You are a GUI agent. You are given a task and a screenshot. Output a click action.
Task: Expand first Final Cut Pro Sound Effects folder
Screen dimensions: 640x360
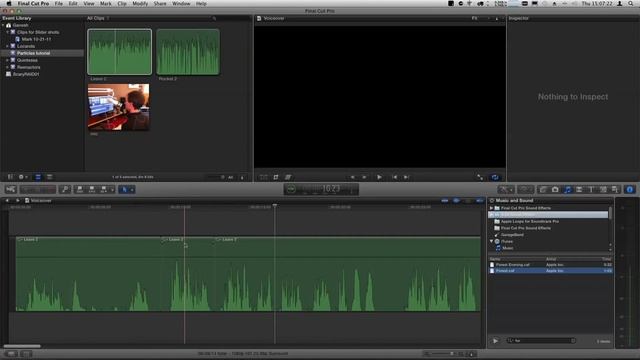pyautogui.click(x=491, y=208)
